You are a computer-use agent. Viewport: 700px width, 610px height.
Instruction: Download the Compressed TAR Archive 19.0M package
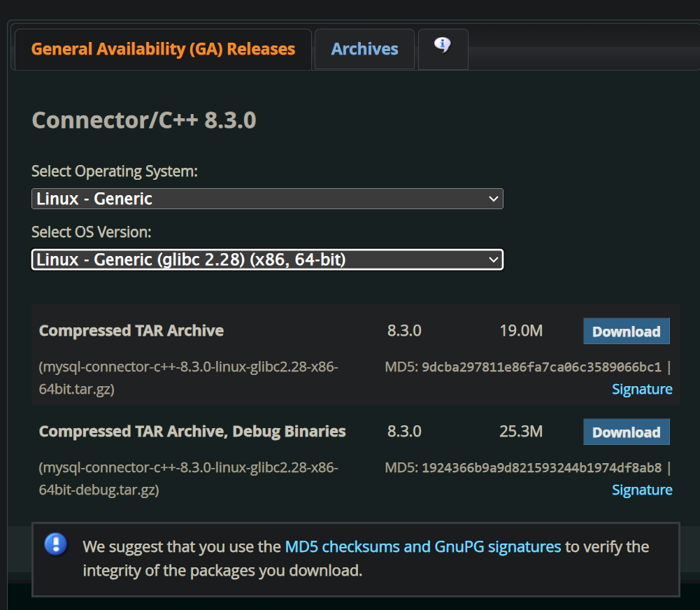coord(626,332)
